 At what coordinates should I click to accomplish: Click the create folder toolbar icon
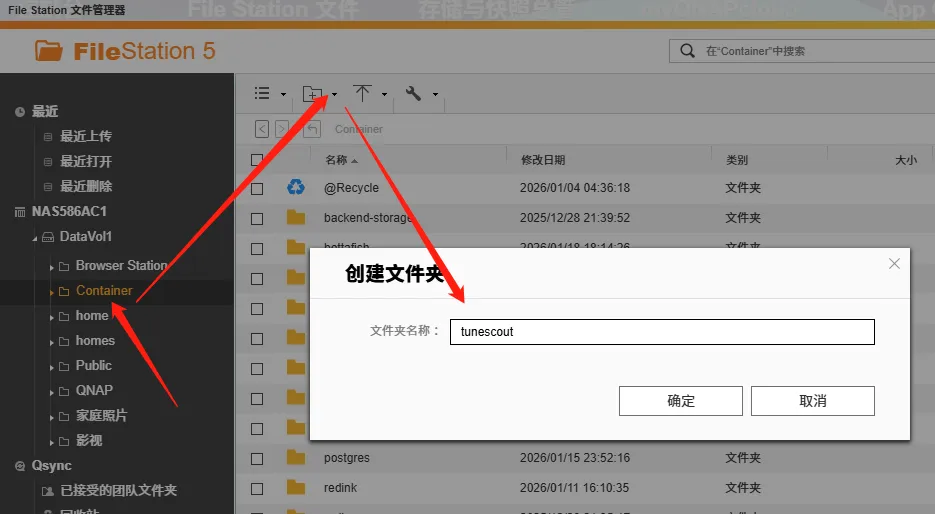click(x=312, y=94)
